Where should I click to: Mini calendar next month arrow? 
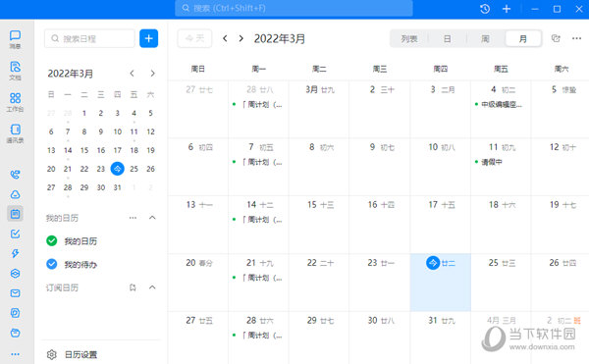[152, 74]
